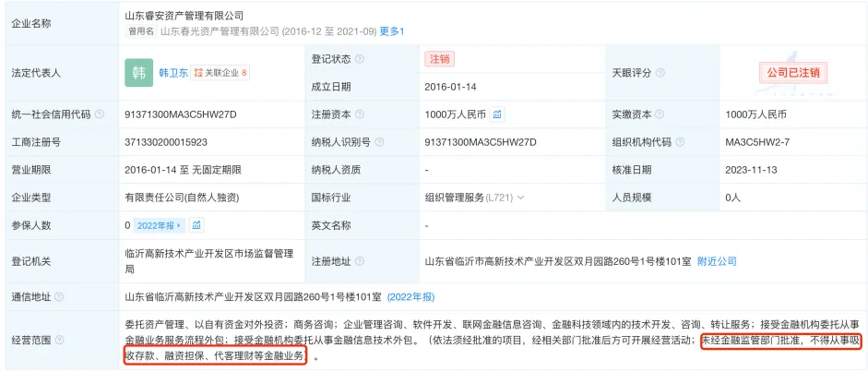Viewport: 868px width, 372px height.
Task: Expand the 组织管理服务 (L721) industry dropdown
Action: (x=520, y=198)
